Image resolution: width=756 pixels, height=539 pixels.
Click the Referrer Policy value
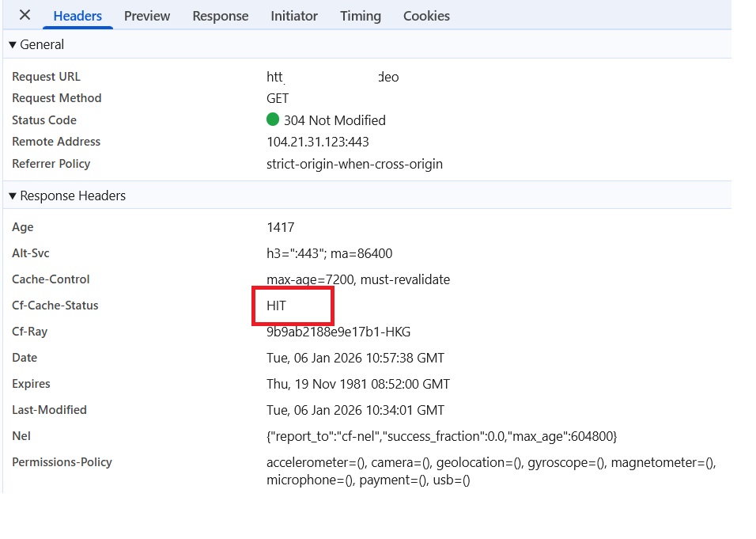pos(354,164)
